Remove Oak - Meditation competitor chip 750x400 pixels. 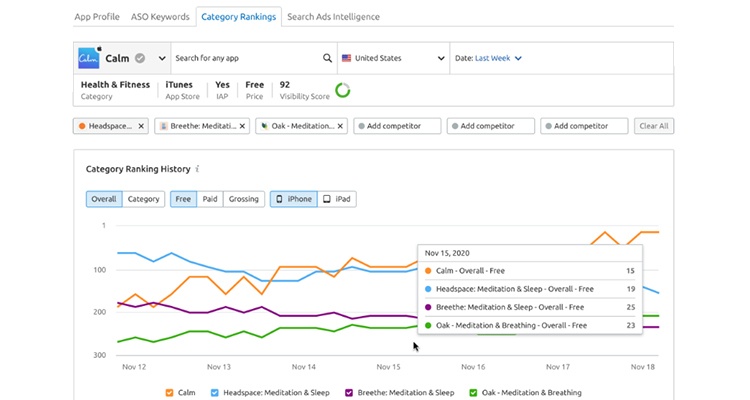click(340, 126)
